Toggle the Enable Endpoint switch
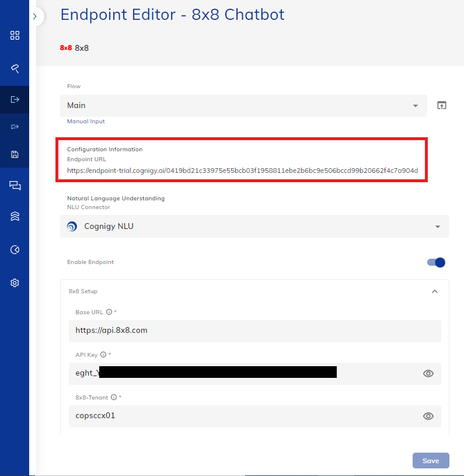Screen dimensions: 464x476 [x=436, y=262]
